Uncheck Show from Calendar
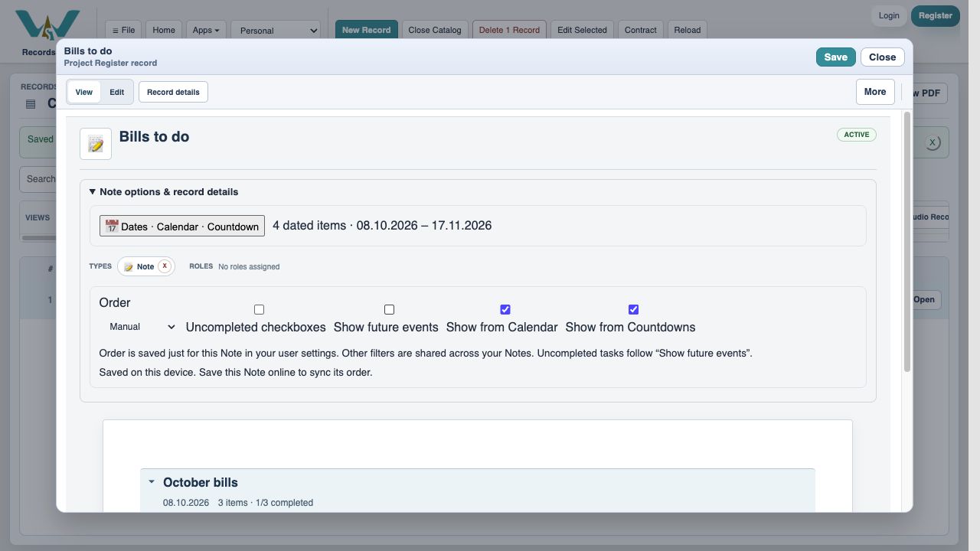 point(505,309)
